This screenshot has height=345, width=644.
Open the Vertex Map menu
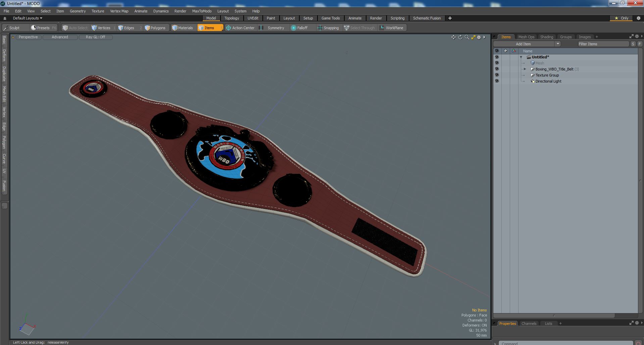click(119, 11)
